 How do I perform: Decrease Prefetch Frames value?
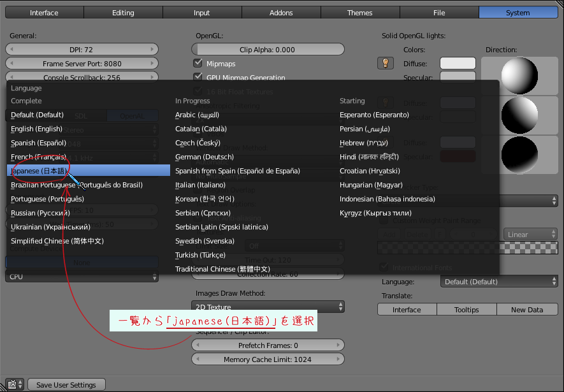pyautogui.click(x=198, y=345)
